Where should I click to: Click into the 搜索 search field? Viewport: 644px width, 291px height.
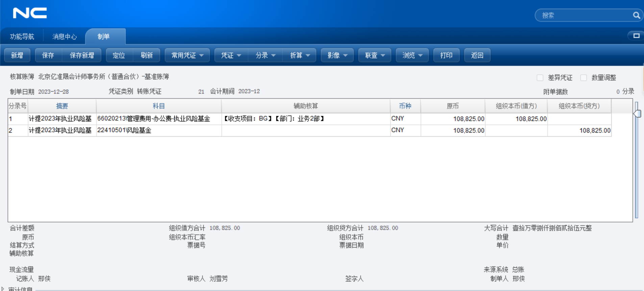point(585,15)
